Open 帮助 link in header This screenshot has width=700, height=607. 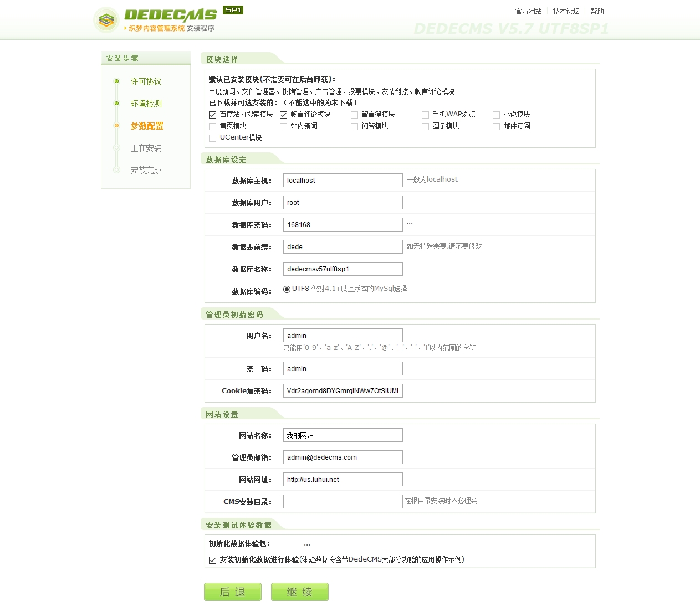coord(597,11)
